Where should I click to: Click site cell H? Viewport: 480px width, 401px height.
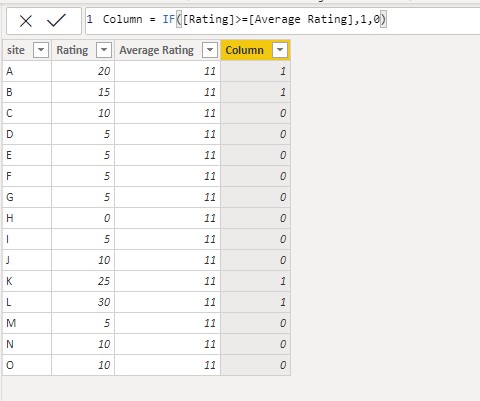tap(27, 218)
